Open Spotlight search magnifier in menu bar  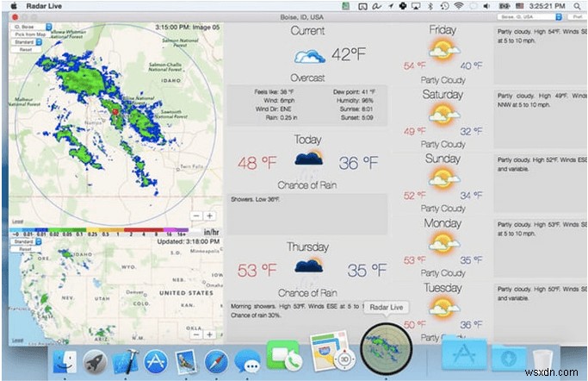(577, 6)
